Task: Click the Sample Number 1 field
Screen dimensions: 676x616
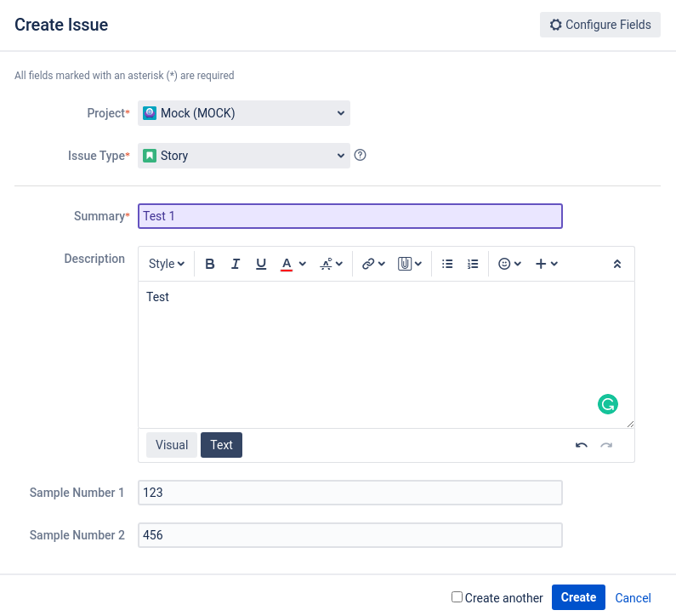Action: [350, 493]
